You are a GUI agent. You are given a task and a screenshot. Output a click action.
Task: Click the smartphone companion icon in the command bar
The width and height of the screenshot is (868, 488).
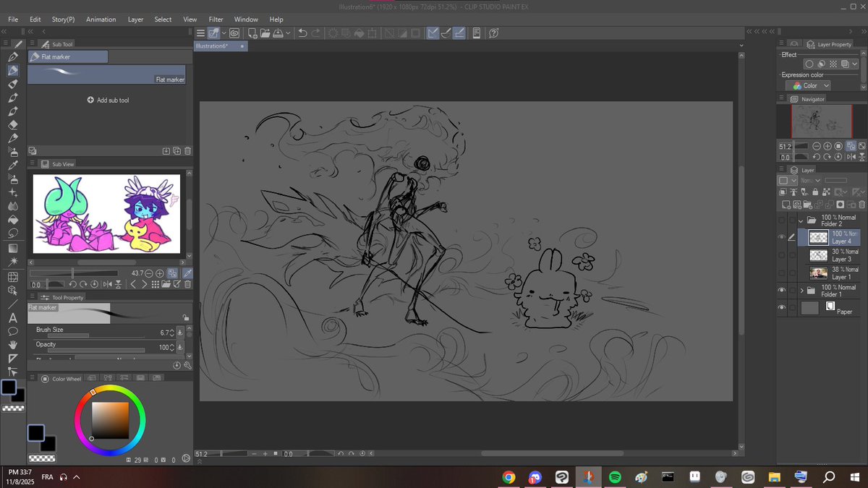click(477, 33)
